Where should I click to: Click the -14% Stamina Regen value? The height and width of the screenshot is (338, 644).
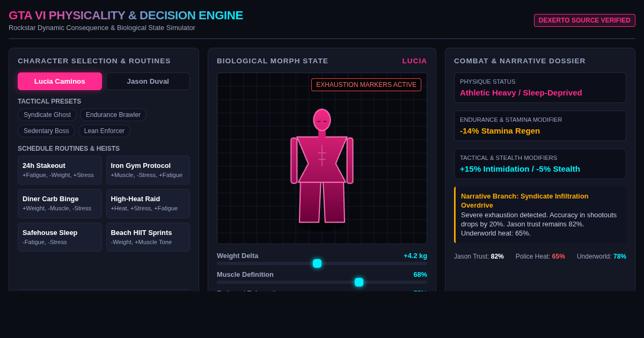(x=500, y=131)
